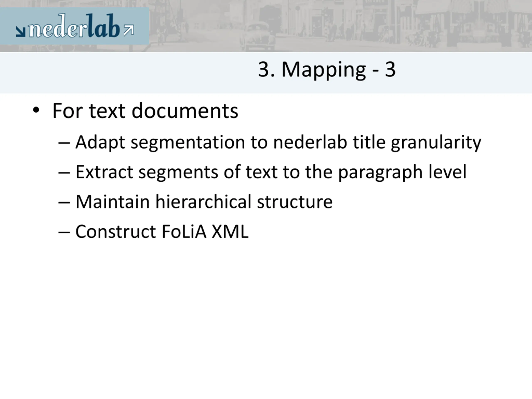Image resolution: width=532 pixels, height=399 pixels.
Task: Click the up-right arrow after nederlab
Action: tap(129, 30)
